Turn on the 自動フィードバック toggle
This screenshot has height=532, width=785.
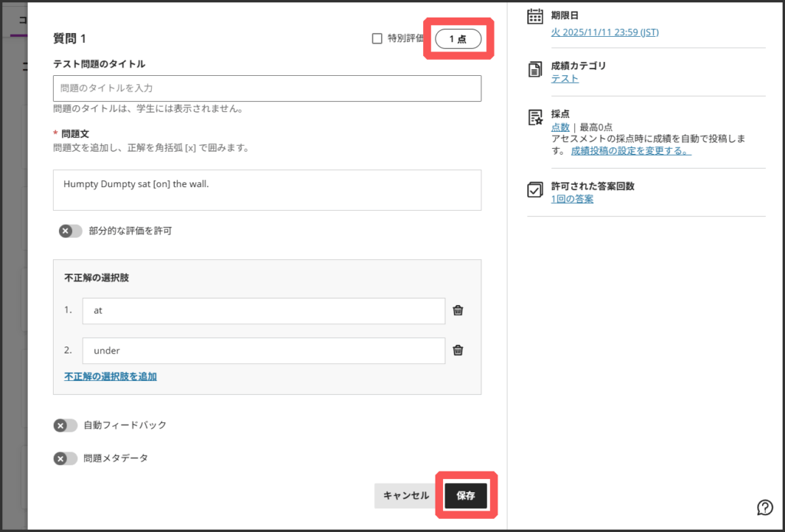[66, 425]
